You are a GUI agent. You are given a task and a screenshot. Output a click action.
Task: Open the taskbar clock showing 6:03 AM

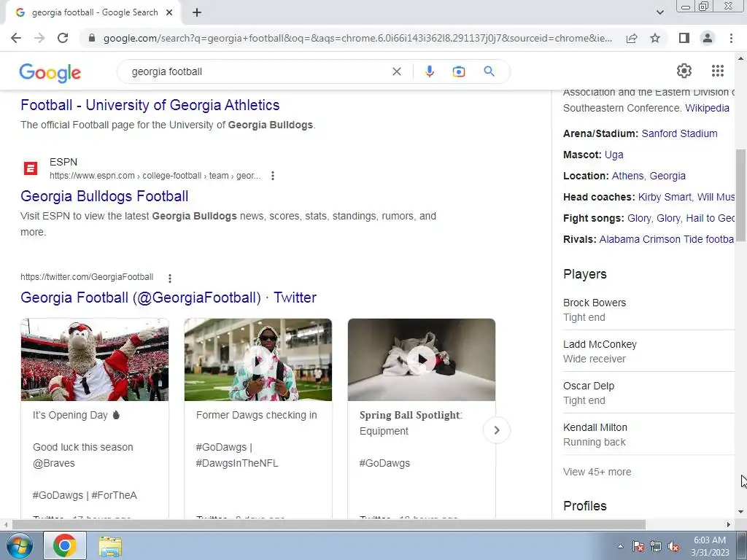710,546
